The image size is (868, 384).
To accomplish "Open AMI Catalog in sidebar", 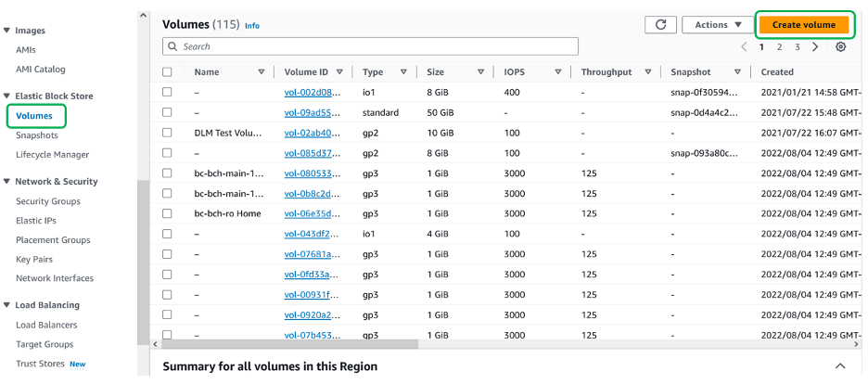I will click(41, 70).
